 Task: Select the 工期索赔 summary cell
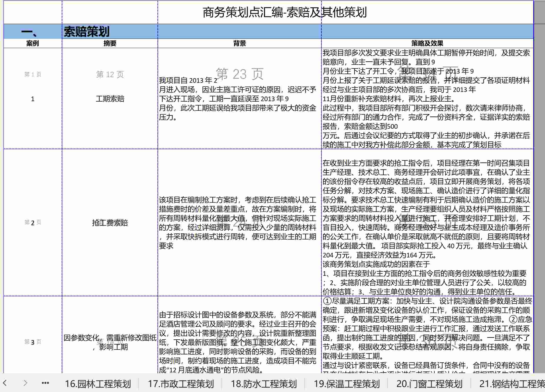pyautogui.click(x=110, y=99)
